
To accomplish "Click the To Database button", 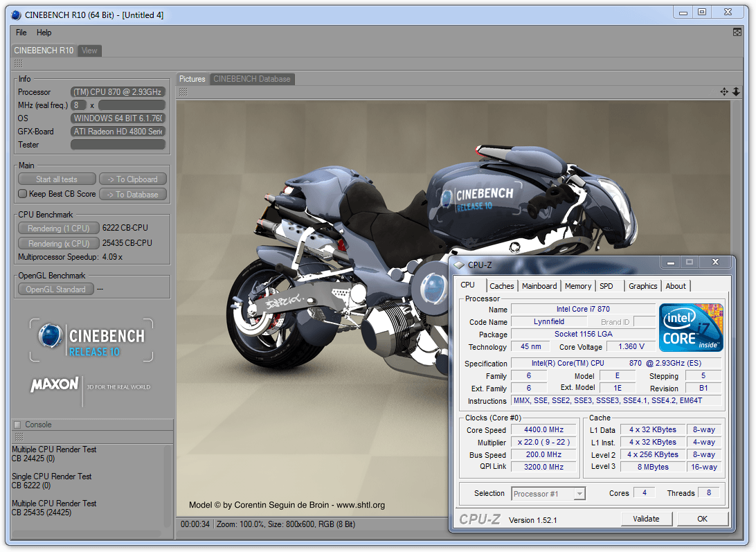I will click(133, 195).
